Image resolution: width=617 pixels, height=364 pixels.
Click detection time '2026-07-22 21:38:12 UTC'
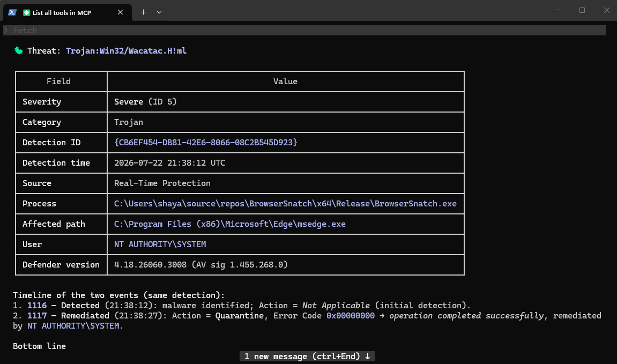tap(169, 163)
